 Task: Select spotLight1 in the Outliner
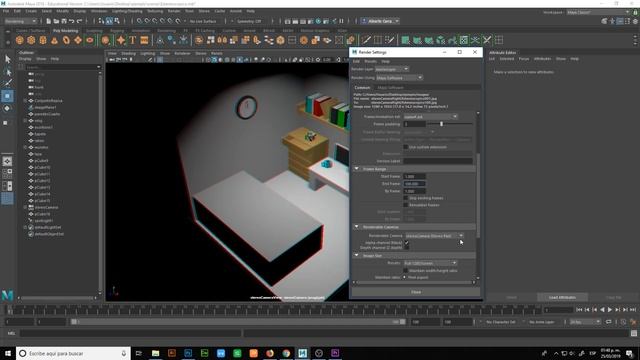click(44, 220)
